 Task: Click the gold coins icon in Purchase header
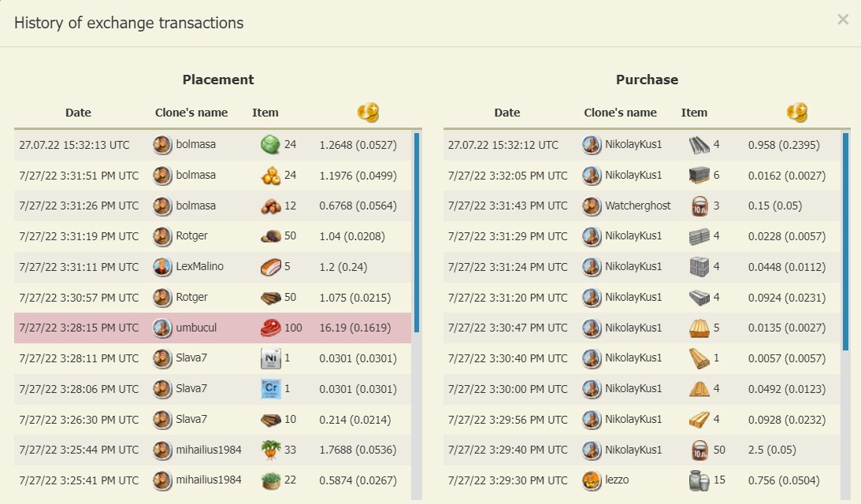[x=797, y=113]
